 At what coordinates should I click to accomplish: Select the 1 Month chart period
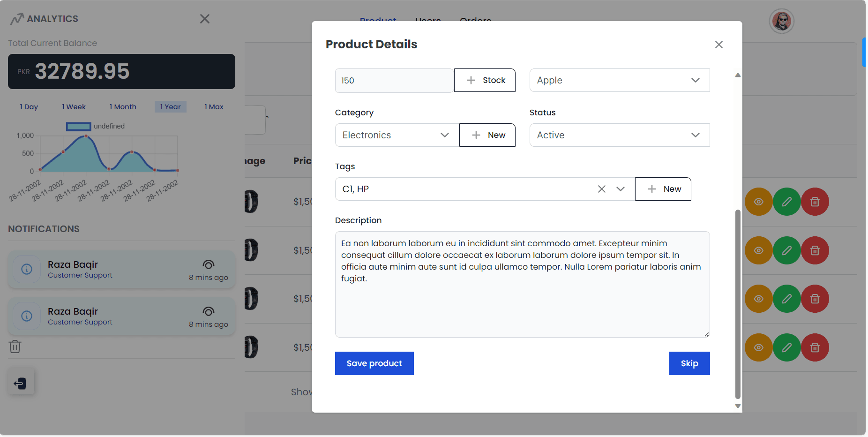coord(122,106)
